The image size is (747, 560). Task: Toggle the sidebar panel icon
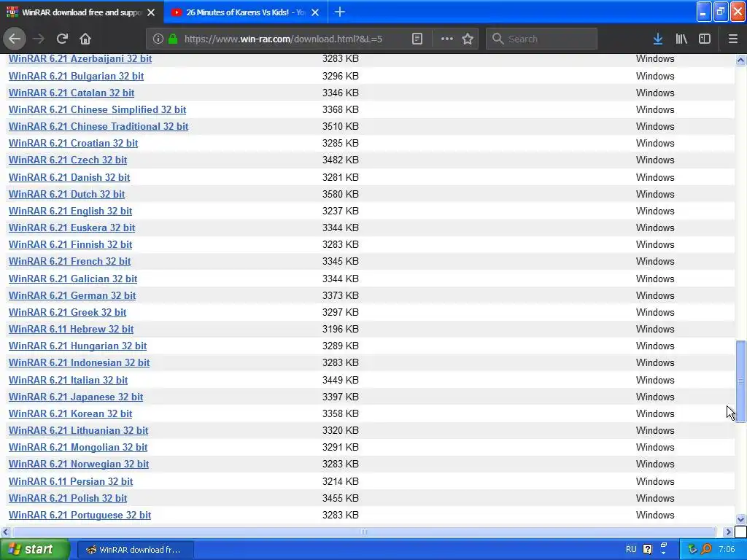pos(705,39)
